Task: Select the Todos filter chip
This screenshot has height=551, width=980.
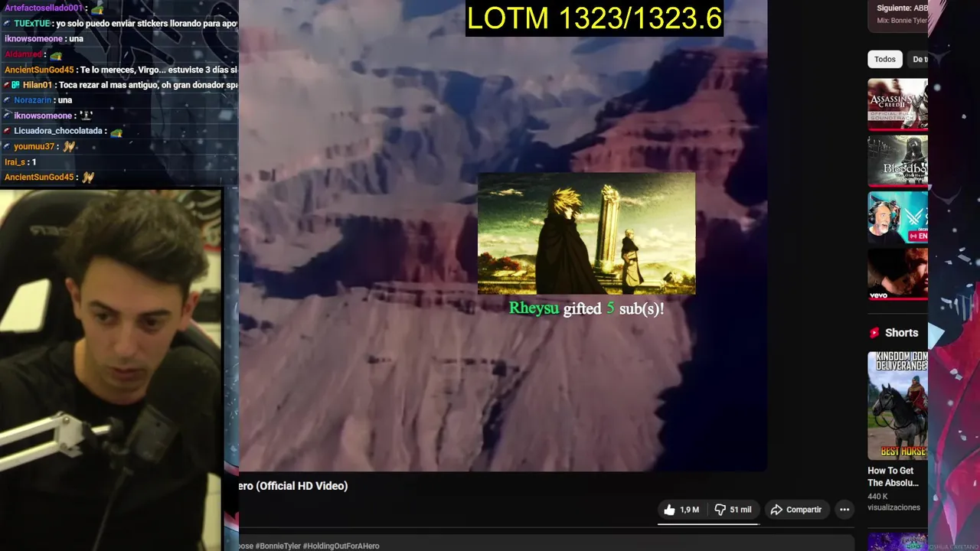Action: (884, 59)
